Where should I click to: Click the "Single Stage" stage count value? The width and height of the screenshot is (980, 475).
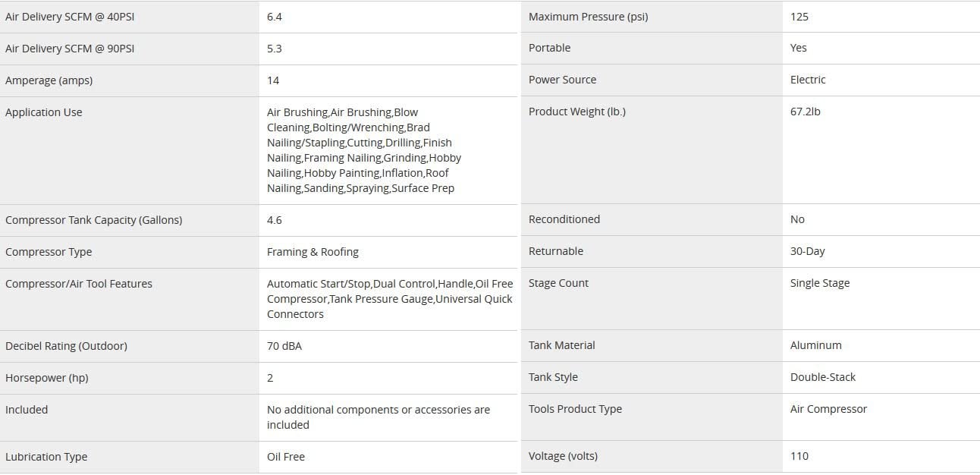[x=819, y=283]
